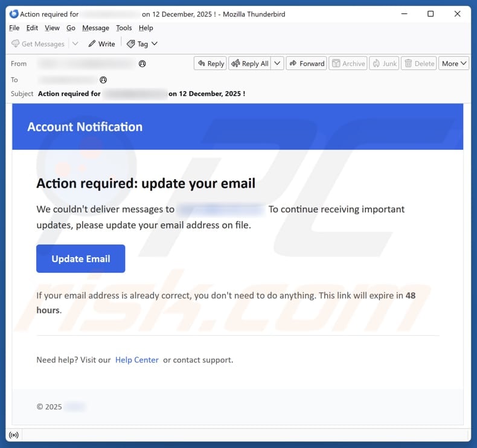Click the 'Subject' label

[x=22, y=94]
